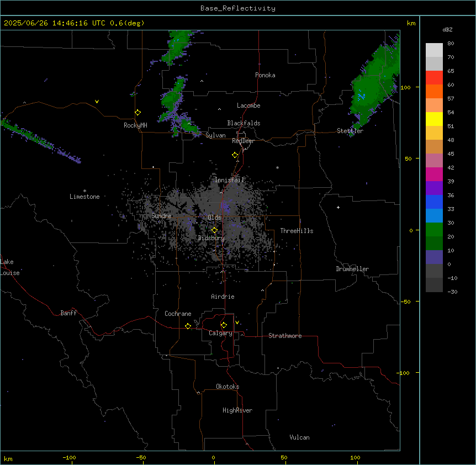The height and width of the screenshot is (465, 476).
Task: Click the 50 value on bottom axis
Action: (x=284, y=457)
